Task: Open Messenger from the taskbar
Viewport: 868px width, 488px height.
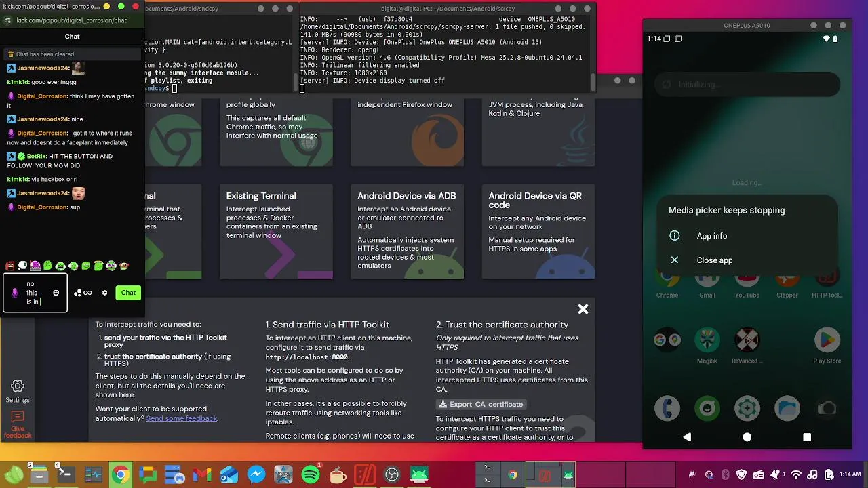Action: click(x=256, y=474)
